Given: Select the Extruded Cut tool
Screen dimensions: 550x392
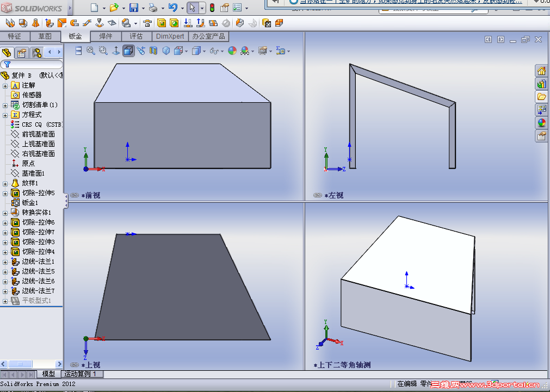Looking at the screenshot, I should point(162,23).
